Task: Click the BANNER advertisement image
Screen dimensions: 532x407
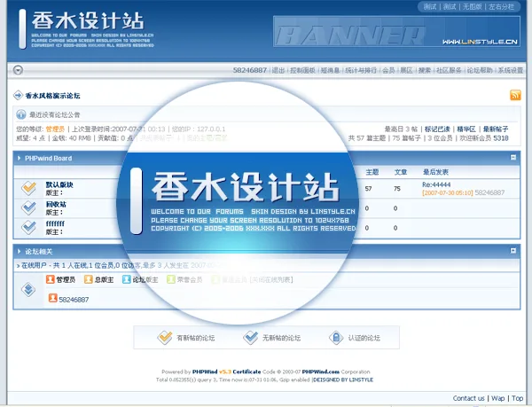Action: (x=396, y=31)
